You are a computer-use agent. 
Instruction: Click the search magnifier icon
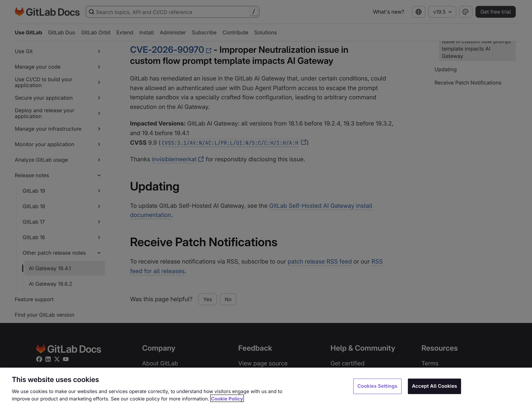[91, 12]
